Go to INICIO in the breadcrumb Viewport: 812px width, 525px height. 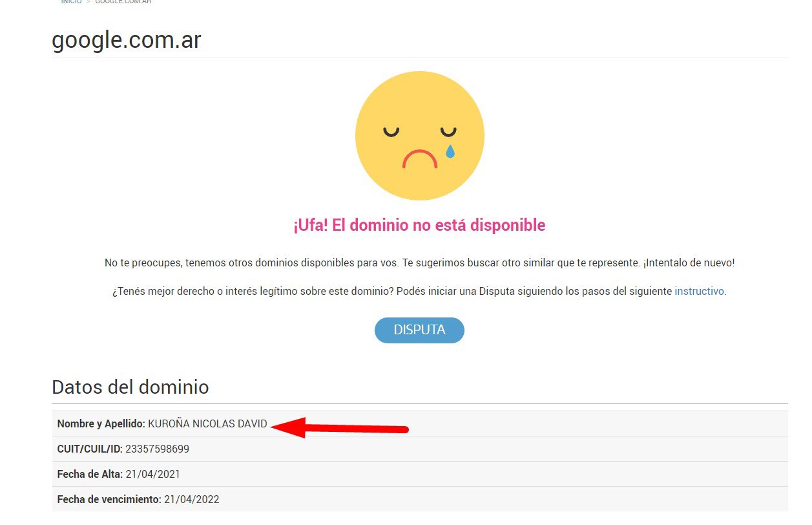coord(72,2)
